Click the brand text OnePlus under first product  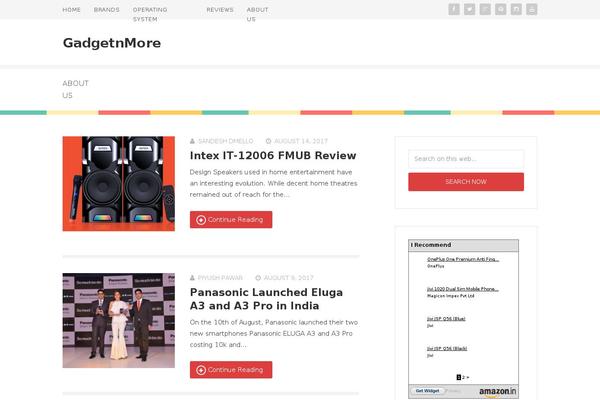pyautogui.click(x=436, y=266)
